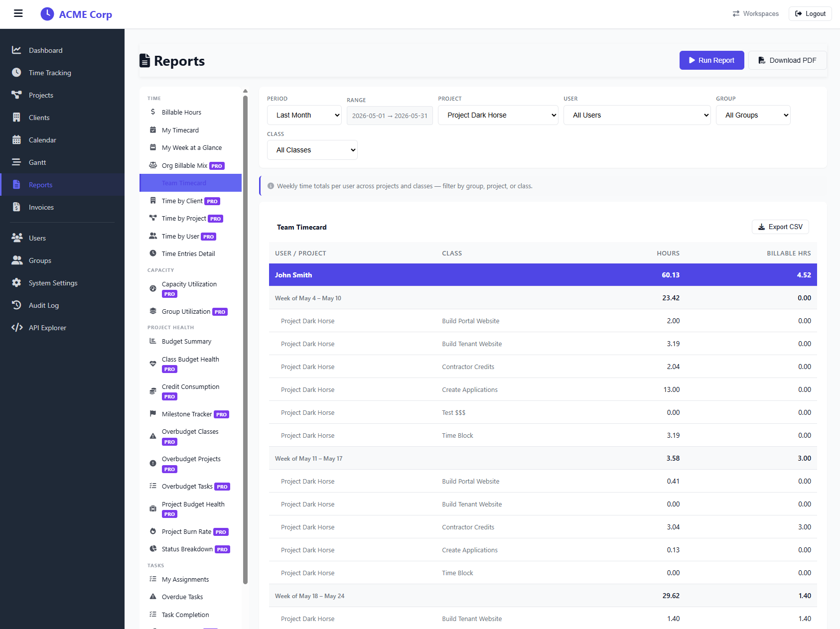Open Task Completion report
Image resolution: width=840 pixels, height=629 pixels.
[x=190, y=615]
